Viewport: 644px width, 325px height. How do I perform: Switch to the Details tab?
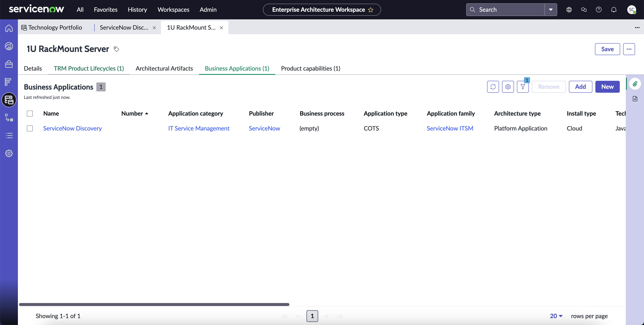click(33, 68)
